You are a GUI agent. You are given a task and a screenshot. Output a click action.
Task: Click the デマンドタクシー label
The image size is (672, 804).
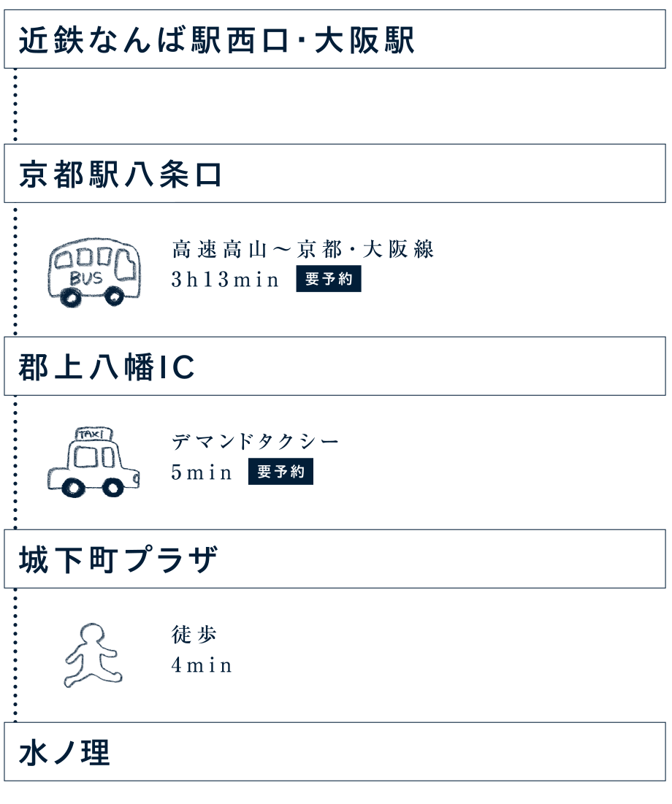(x=255, y=442)
